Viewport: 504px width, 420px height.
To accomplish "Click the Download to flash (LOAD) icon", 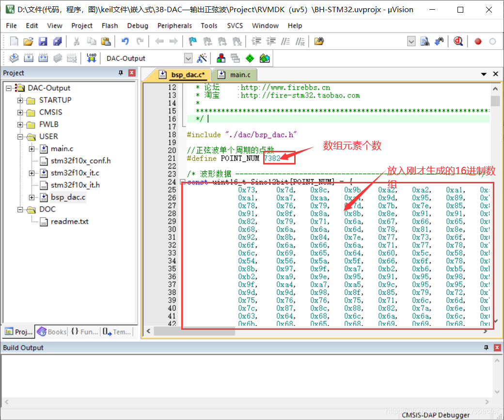I will (x=92, y=58).
